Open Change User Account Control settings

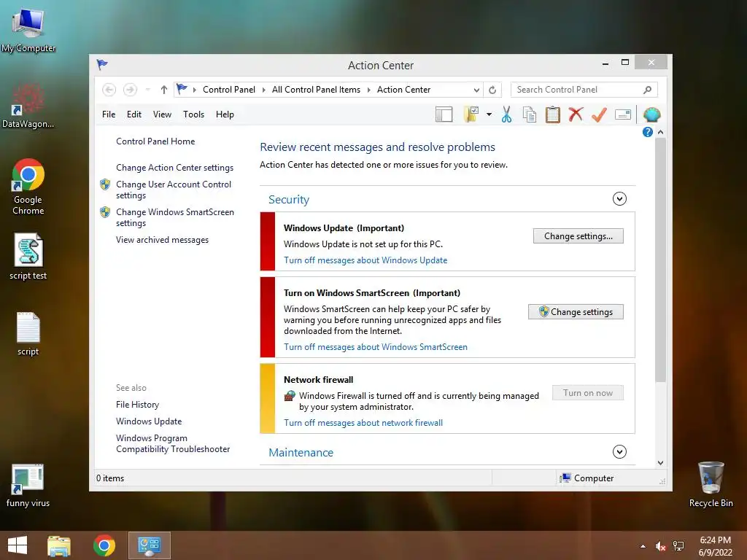[174, 190]
